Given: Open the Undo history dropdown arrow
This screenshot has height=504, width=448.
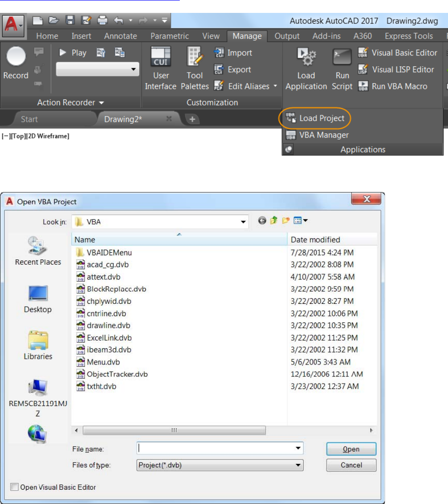Looking at the screenshot, I should (131, 21).
